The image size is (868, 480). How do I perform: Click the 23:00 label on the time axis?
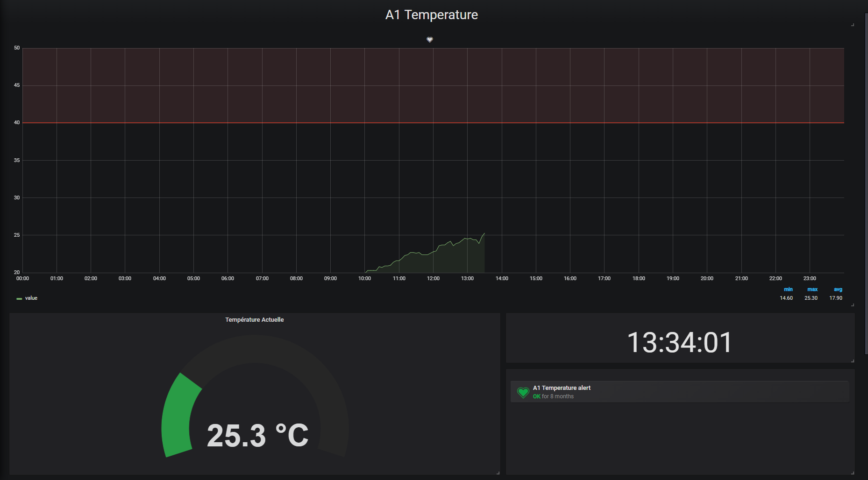coord(810,278)
